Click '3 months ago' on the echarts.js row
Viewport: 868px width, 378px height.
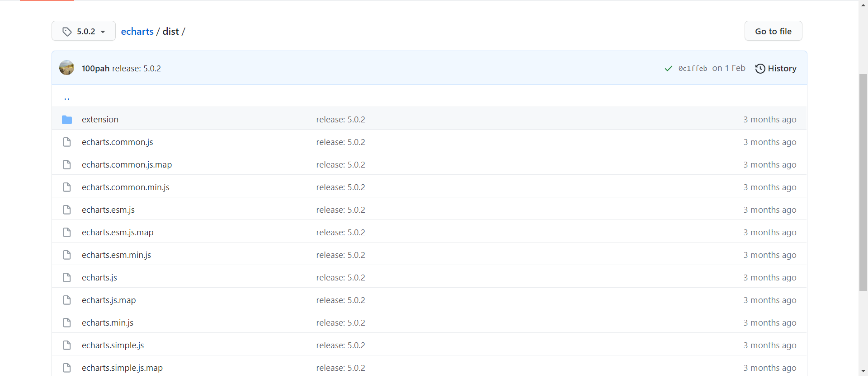770,278
